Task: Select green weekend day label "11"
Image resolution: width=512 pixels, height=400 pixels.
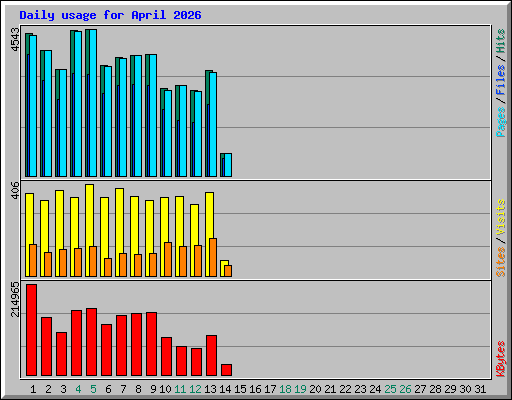Action: click(x=180, y=389)
